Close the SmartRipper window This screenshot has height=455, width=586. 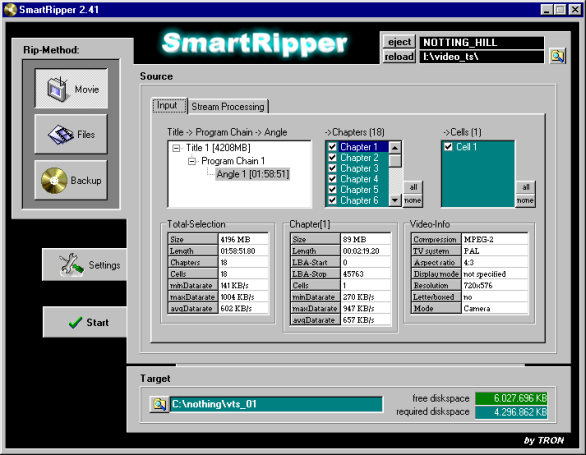click(x=575, y=9)
